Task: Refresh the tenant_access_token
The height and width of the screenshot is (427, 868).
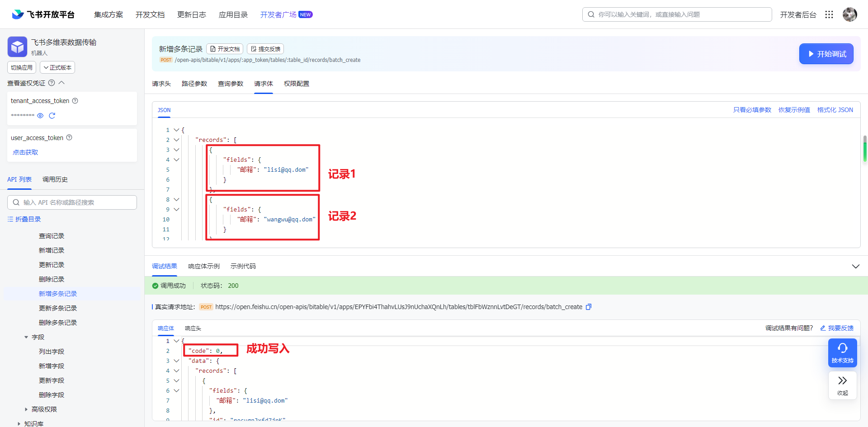Action: click(x=52, y=116)
